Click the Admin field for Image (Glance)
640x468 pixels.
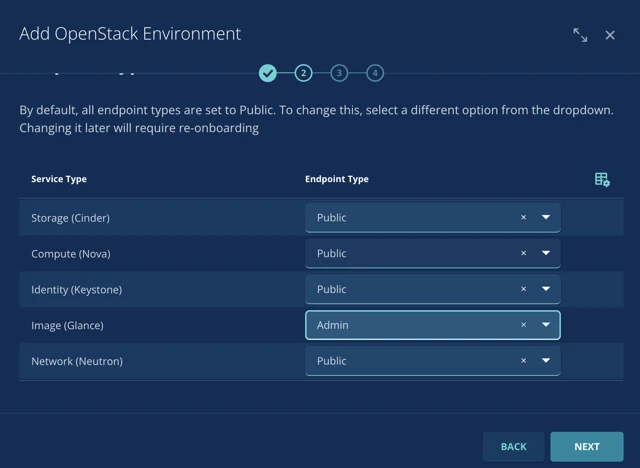410,325
